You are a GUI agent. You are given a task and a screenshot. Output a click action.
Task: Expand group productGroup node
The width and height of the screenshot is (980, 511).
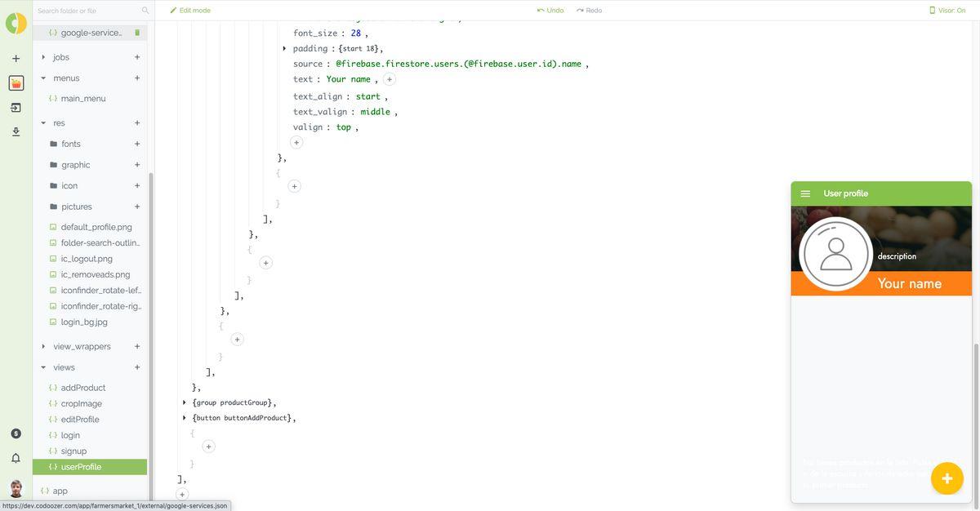point(185,402)
